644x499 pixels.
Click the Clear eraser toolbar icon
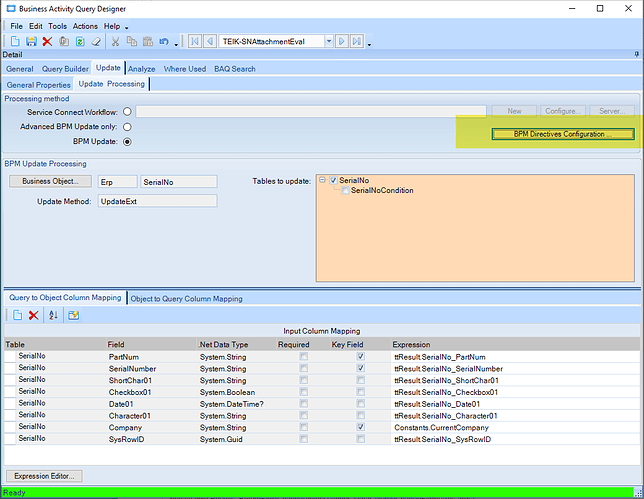click(96, 41)
